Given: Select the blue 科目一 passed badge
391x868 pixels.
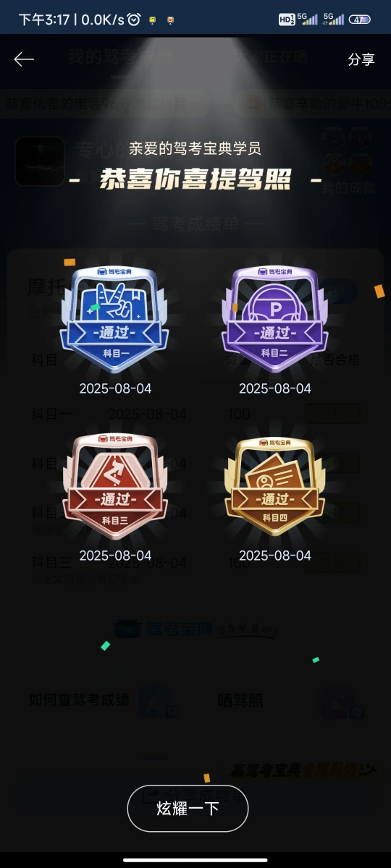Looking at the screenshot, I should pyautogui.click(x=115, y=320).
